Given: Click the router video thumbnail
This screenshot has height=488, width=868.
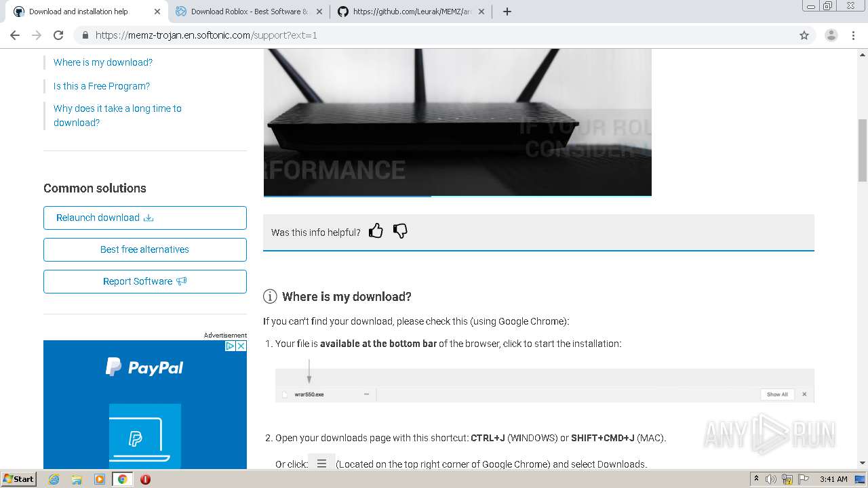Looking at the screenshot, I should pos(458,122).
